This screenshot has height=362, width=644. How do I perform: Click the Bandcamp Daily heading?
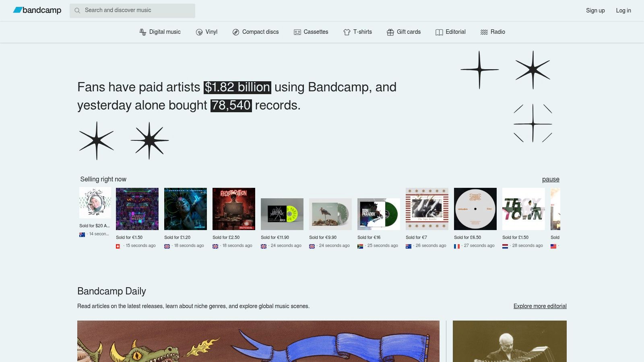coord(111,291)
